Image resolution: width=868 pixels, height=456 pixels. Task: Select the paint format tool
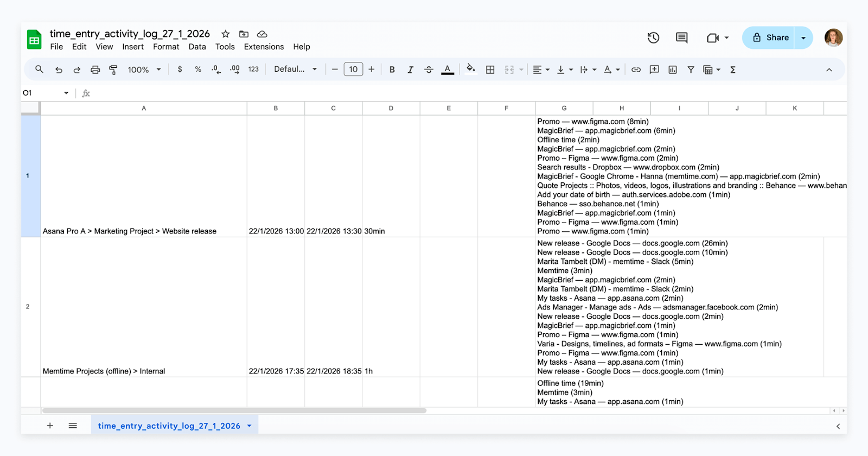click(x=113, y=69)
